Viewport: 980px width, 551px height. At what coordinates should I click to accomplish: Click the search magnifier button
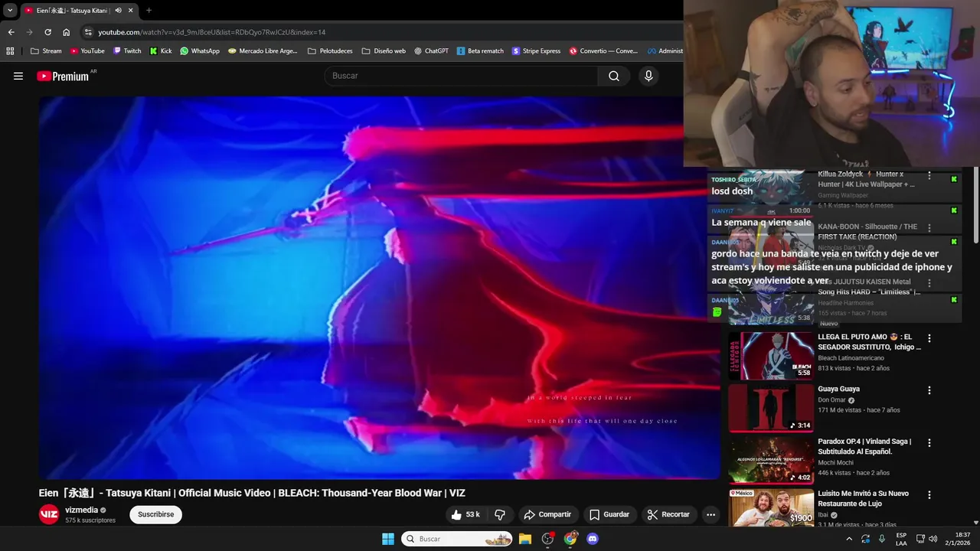614,76
